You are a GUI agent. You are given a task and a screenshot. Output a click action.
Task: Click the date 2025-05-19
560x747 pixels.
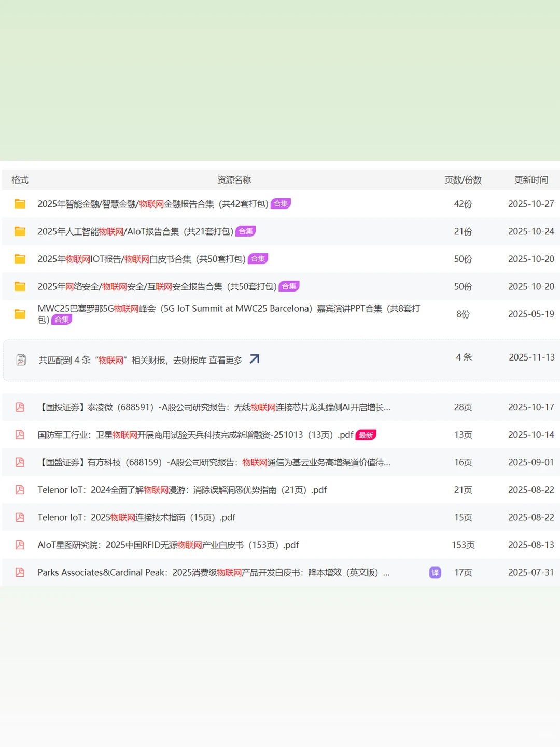coord(531,314)
